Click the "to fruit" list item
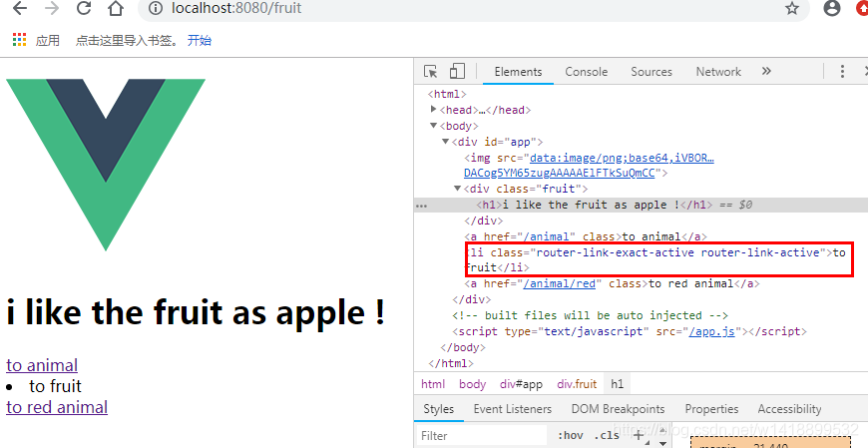 click(55, 386)
